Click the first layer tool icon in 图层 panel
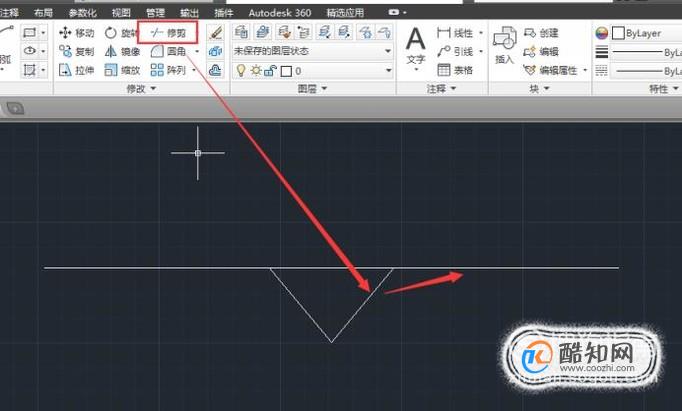Screen dimensions: 682x411 (x=241, y=32)
